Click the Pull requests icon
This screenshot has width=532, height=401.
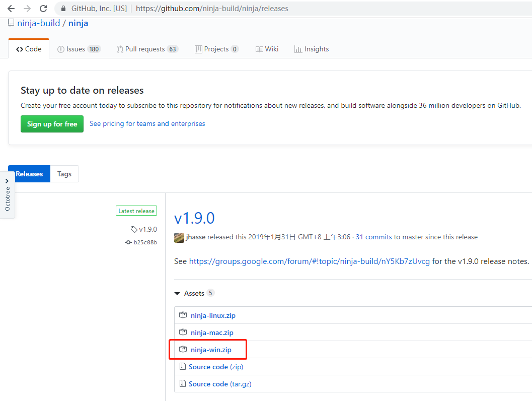click(x=119, y=49)
